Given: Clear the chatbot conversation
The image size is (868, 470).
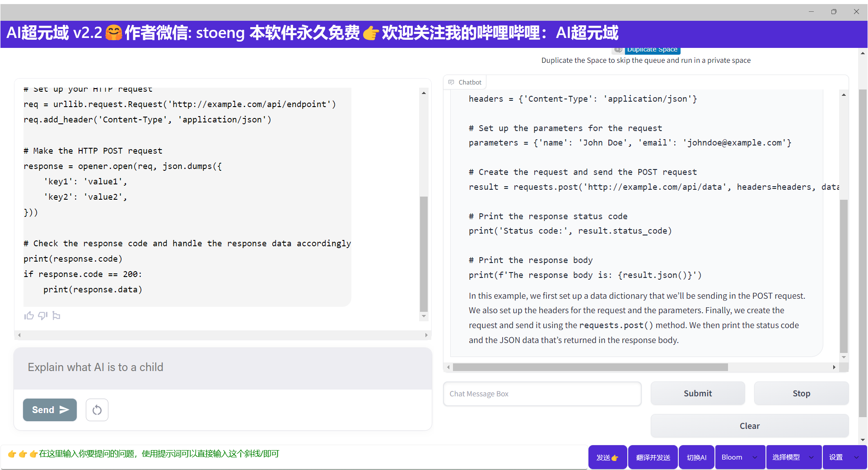Looking at the screenshot, I should tap(749, 426).
